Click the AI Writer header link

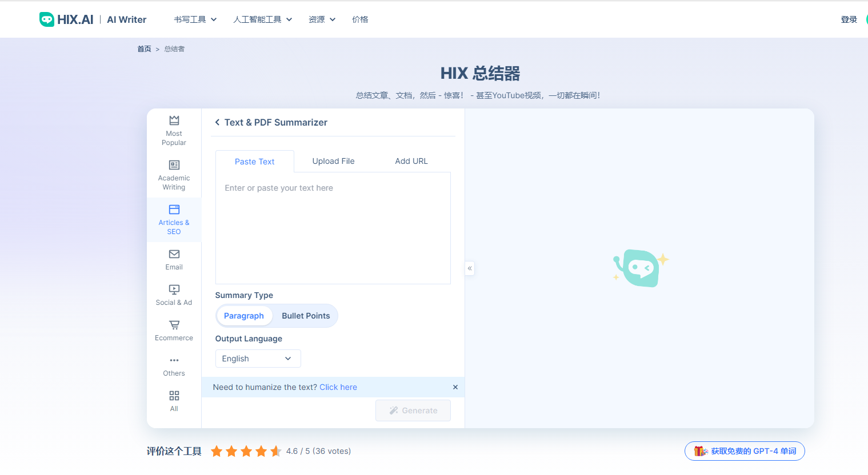point(127,19)
